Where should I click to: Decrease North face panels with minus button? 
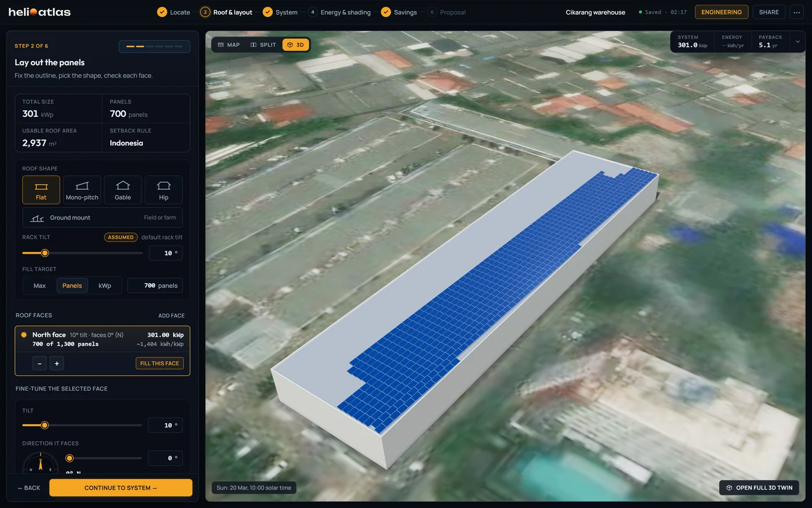tap(39, 363)
